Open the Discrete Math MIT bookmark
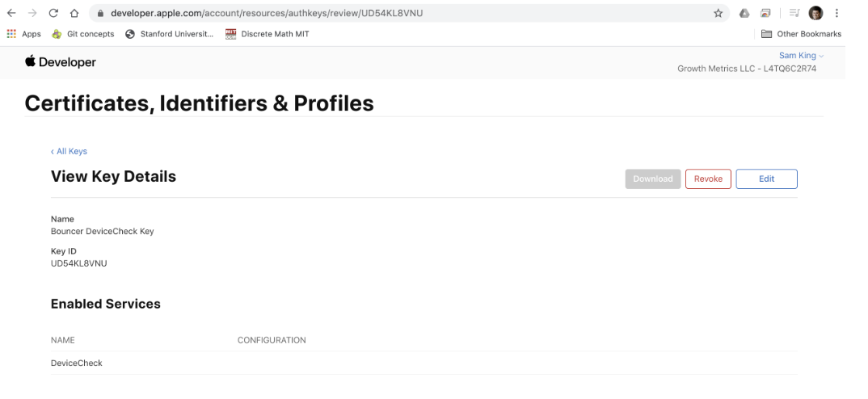Image resolution: width=868 pixels, height=399 pixels. click(268, 34)
